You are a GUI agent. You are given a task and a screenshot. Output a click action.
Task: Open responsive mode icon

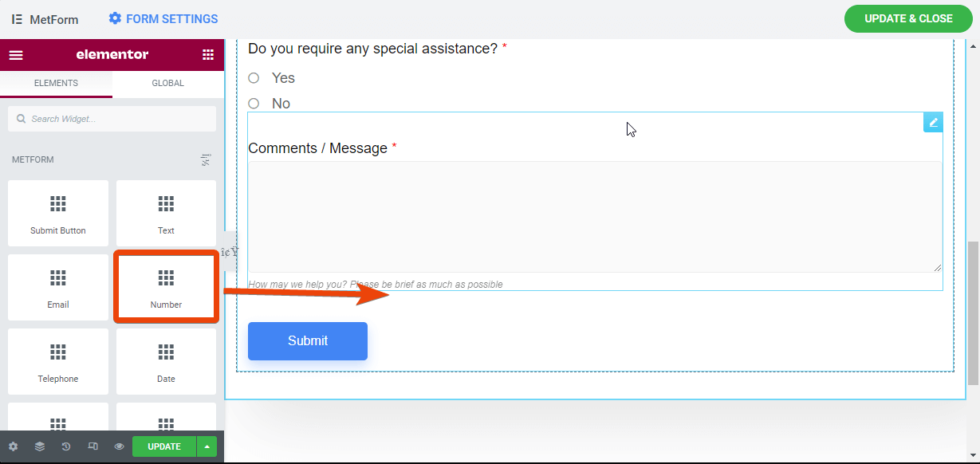(x=92, y=446)
